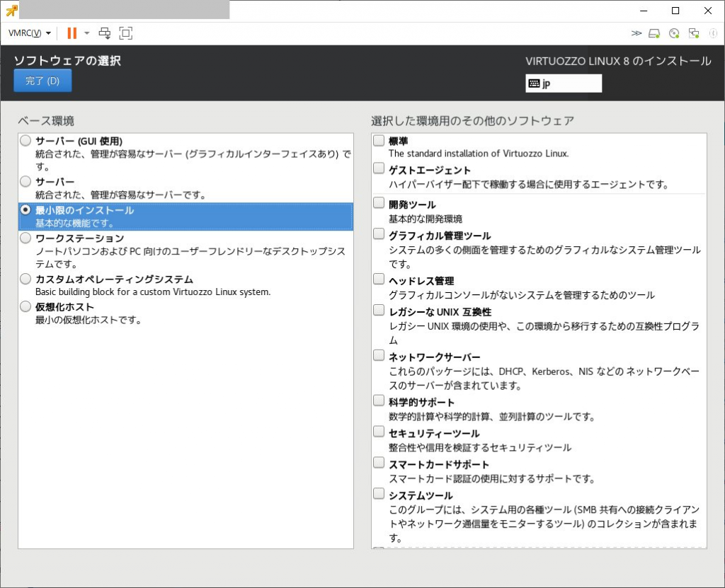
Task: Tick ネットワークサーバー checkbox
Action: [x=379, y=355]
